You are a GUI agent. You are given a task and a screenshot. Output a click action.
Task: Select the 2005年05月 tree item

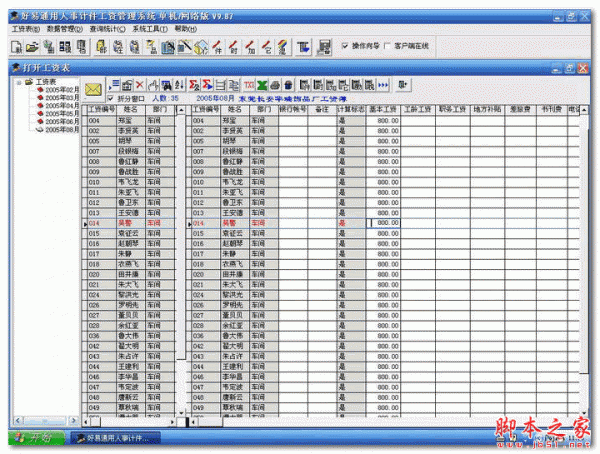click(62, 114)
